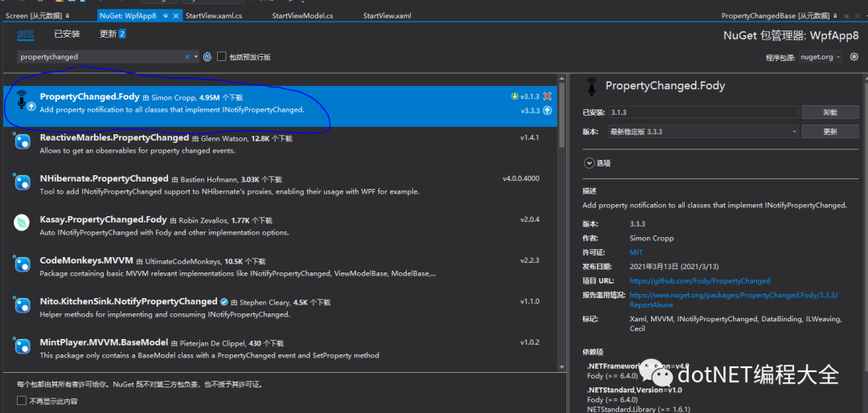Click installed green arrow beside v3.1.3
Viewport: 868px width, 413px height.
515,96
